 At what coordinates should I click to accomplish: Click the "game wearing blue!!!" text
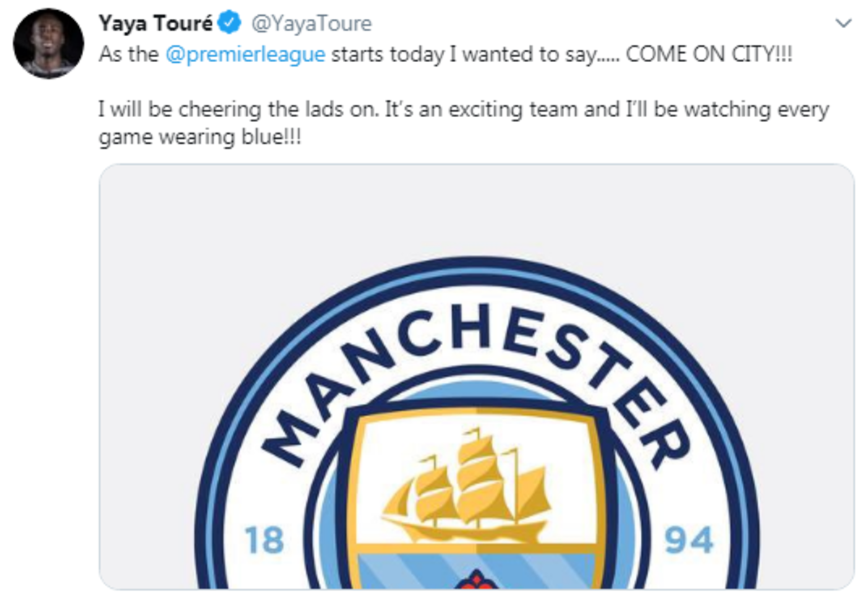click(199, 137)
